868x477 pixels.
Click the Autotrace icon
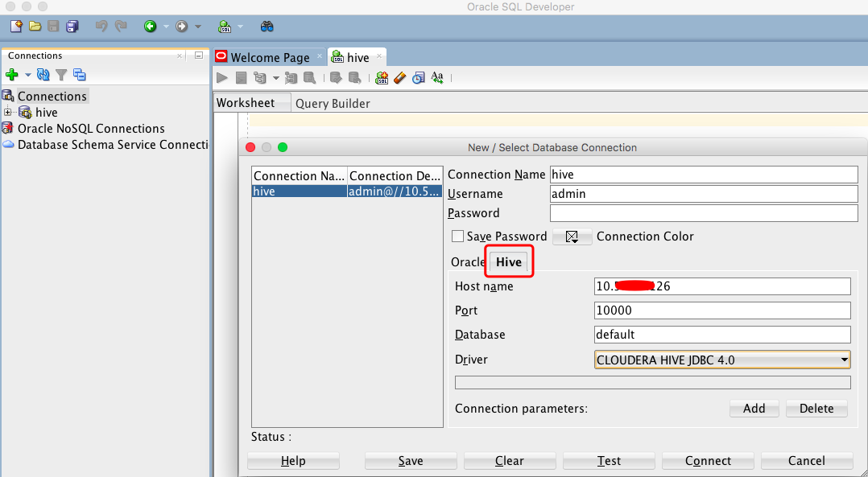(x=291, y=78)
